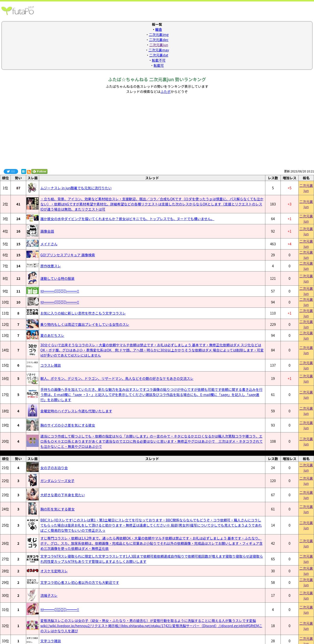
Task: Open the 胸の形を気にする彼女 thread
Action: (57, 509)
